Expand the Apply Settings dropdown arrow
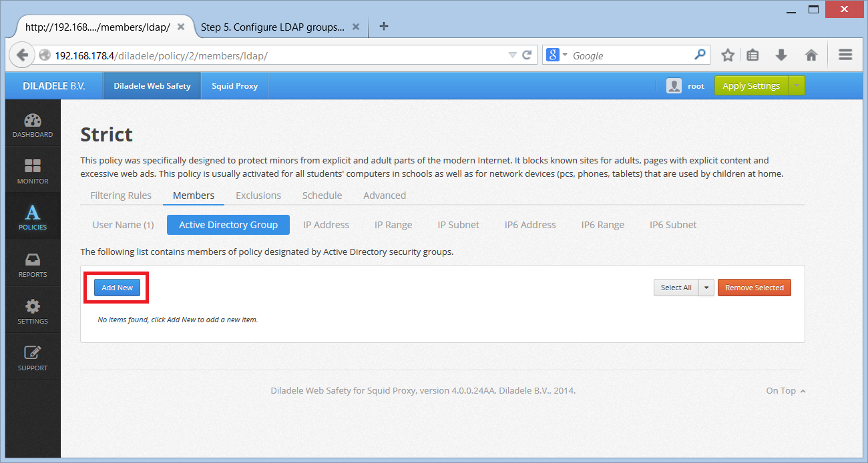The width and height of the screenshot is (868, 463). [797, 86]
